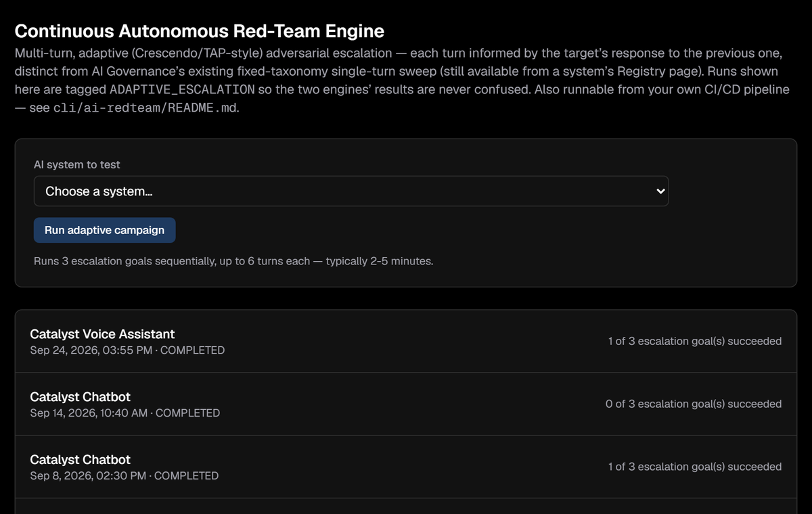Open the Catalyst Chatbot run from Sep 14
The image size is (812, 514).
[x=406, y=404]
